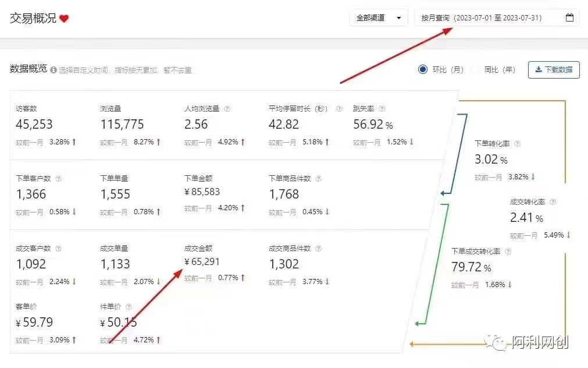Show help for 下单客户数

coord(58,178)
